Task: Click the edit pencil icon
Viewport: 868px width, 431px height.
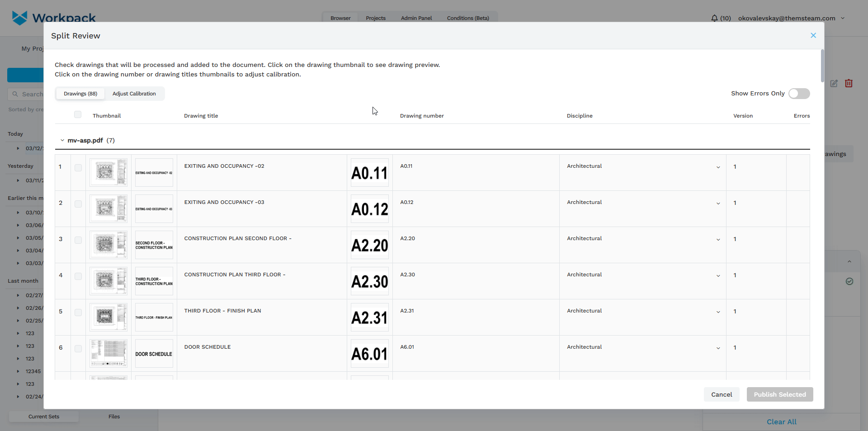Action: click(834, 84)
